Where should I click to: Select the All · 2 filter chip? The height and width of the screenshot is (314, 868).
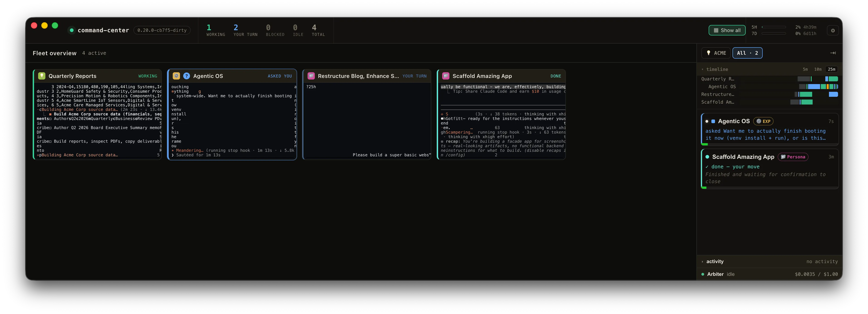(x=747, y=53)
